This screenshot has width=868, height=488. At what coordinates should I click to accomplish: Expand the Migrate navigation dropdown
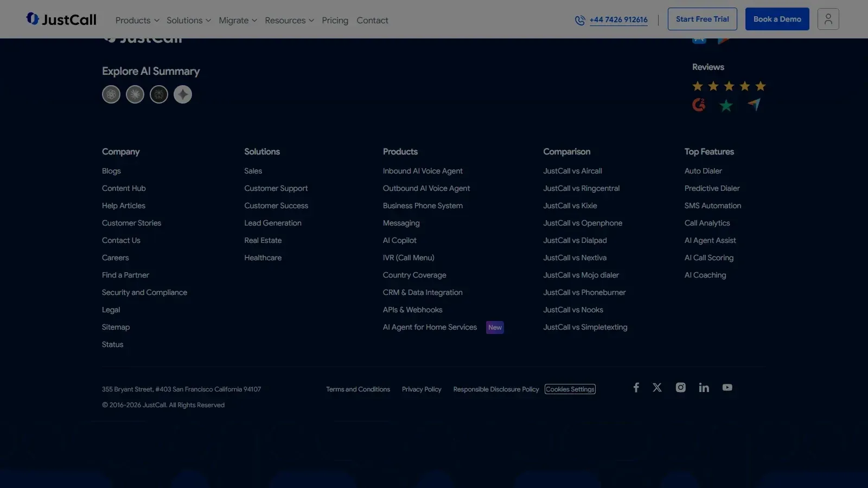point(238,20)
